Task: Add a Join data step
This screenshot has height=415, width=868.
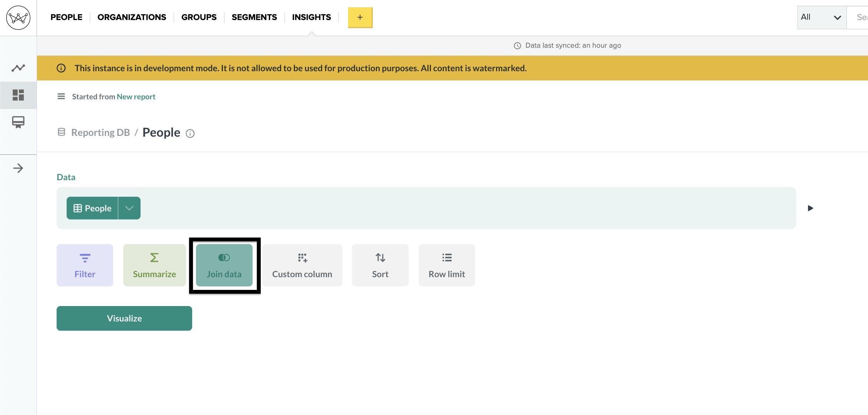Action: (x=224, y=265)
